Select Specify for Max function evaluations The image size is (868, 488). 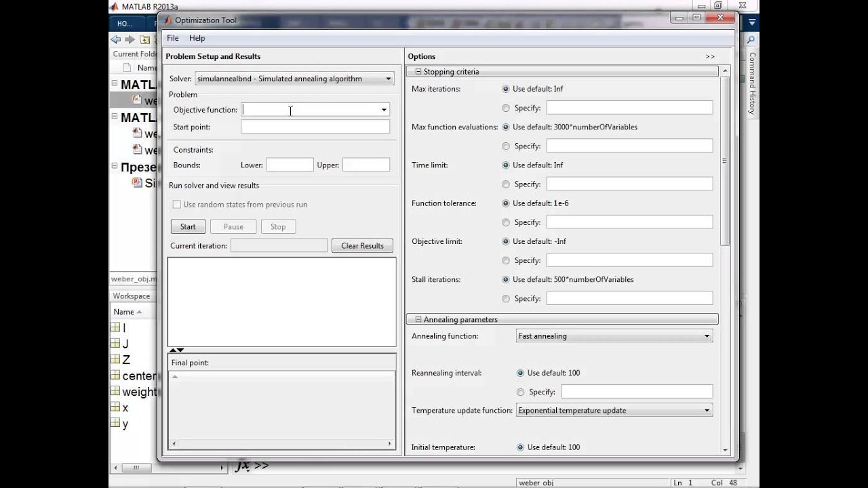[506, 146]
